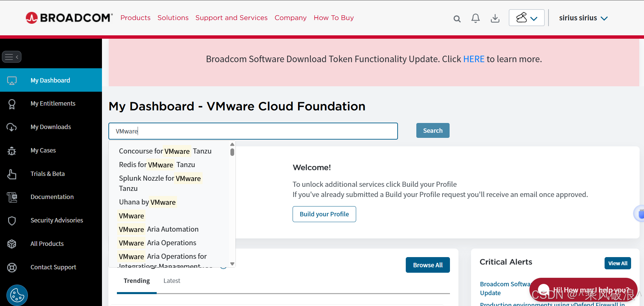Open the search magnifier icon in header
644x306 pixels.
tap(457, 19)
